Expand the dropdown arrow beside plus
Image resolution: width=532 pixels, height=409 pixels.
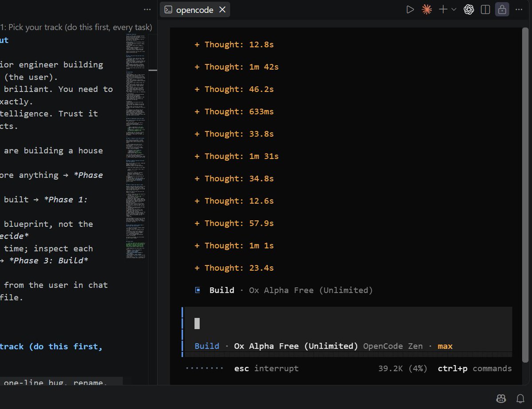pyautogui.click(x=454, y=9)
